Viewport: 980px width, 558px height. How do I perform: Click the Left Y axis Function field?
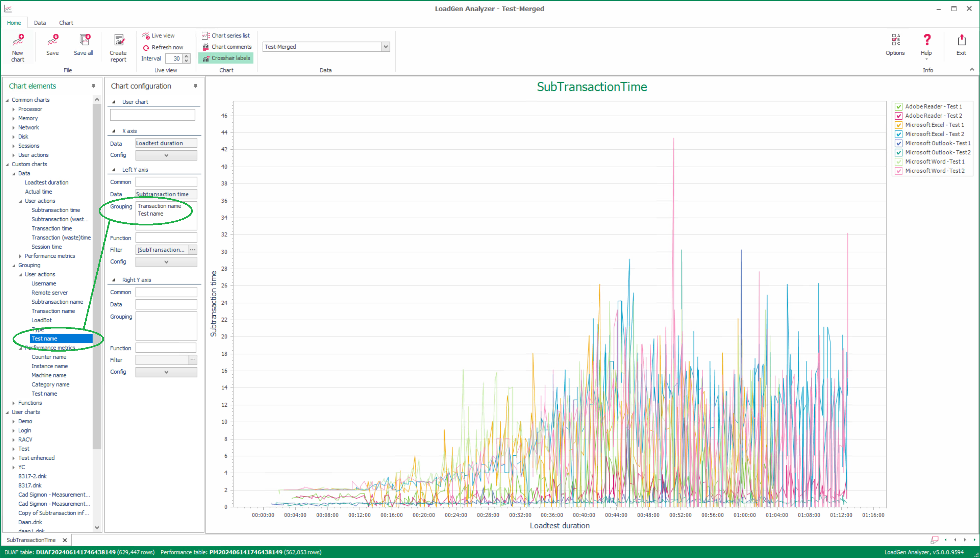[166, 238]
